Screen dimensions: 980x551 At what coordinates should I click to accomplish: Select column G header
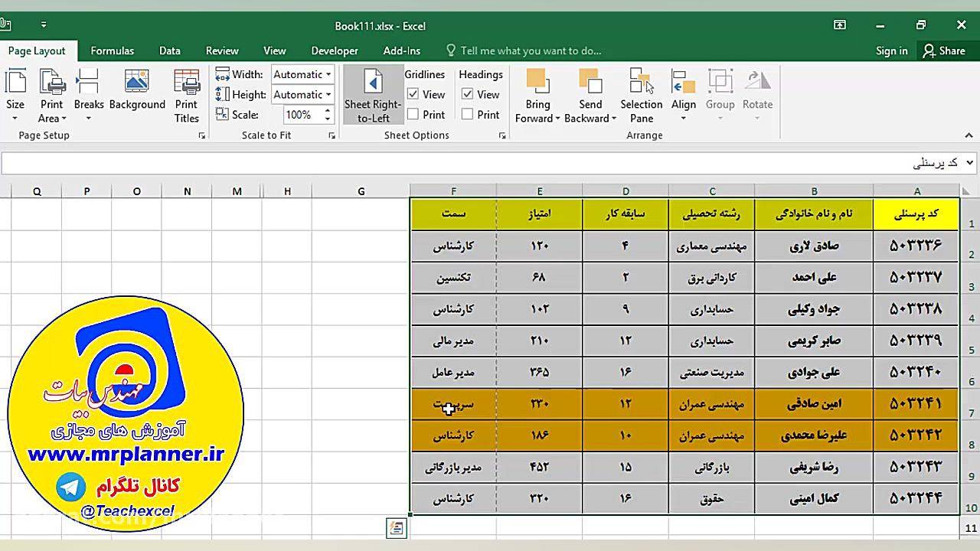361,191
